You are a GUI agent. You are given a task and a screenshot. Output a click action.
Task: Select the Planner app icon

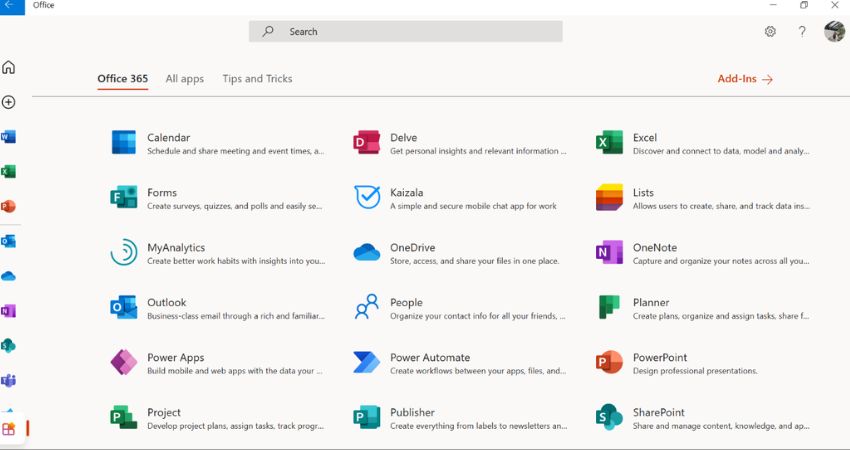click(x=609, y=307)
